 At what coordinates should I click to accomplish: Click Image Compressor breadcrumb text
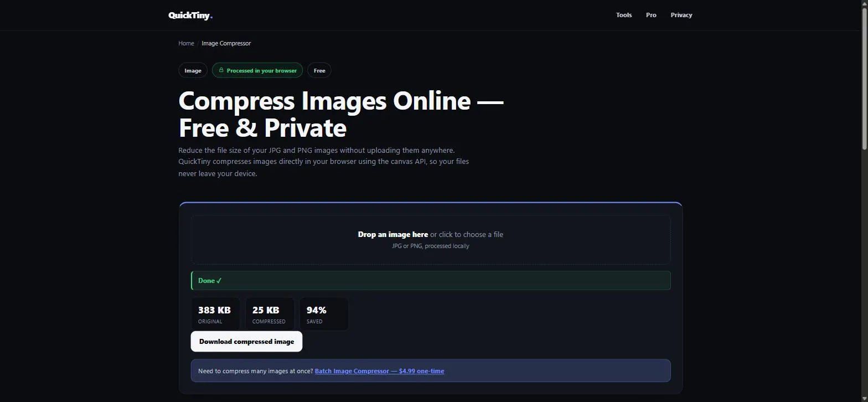[x=226, y=43]
